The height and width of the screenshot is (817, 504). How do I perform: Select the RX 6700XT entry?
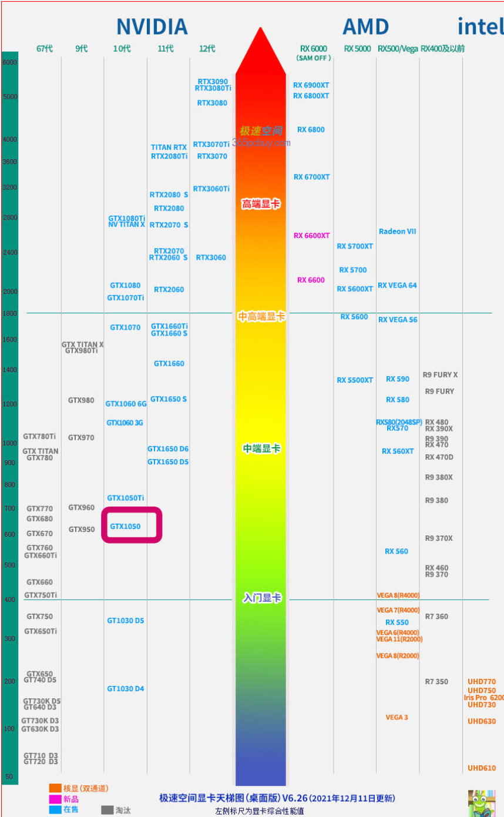[x=312, y=177]
